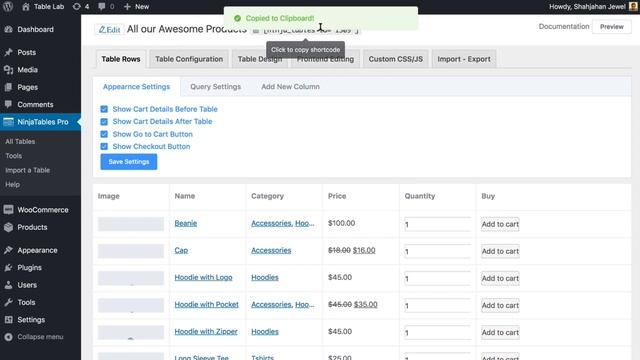Image resolution: width=640 pixels, height=360 pixels.
Task: Switch to the Table Rows tab
Action: [121, 59]
